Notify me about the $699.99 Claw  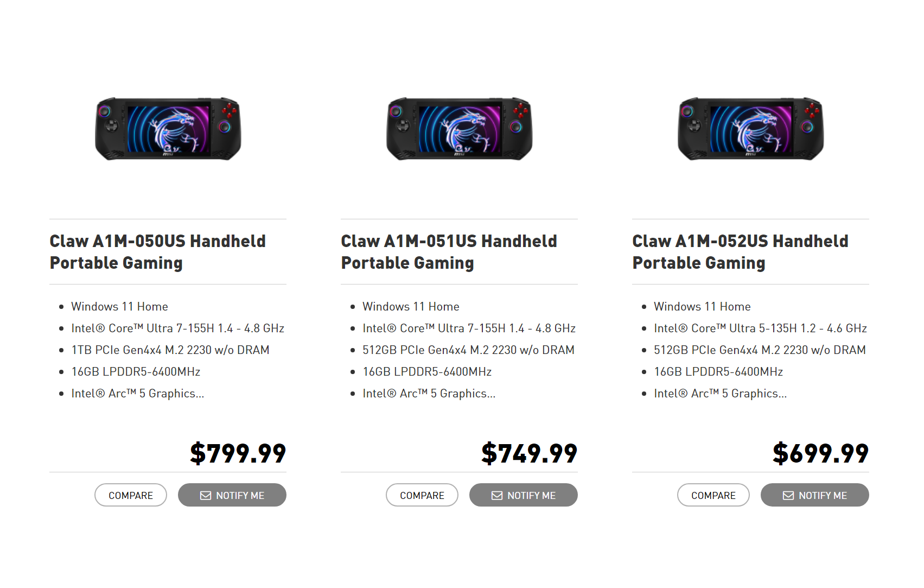point(815,495)
